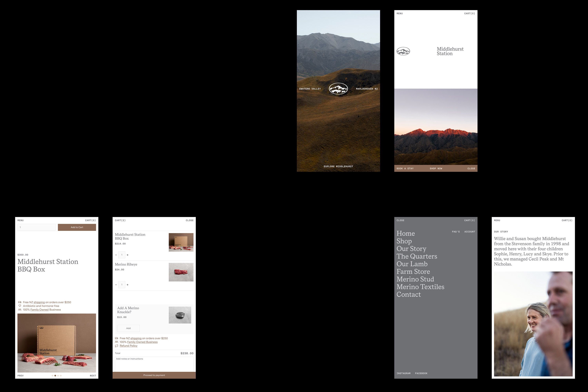
Task: Click the $238.00 total in the cart
Action: pyautogui.click(x=187, y=353)
